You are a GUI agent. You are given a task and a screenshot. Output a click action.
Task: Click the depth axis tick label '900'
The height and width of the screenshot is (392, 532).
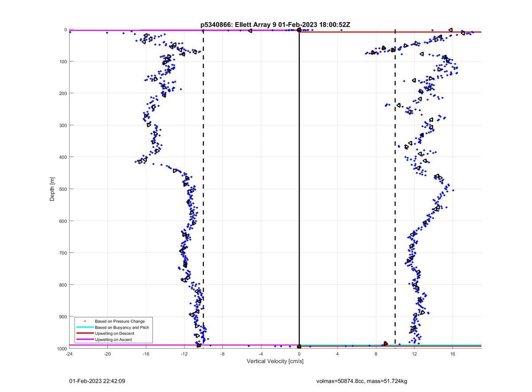[x=63, y=317]
